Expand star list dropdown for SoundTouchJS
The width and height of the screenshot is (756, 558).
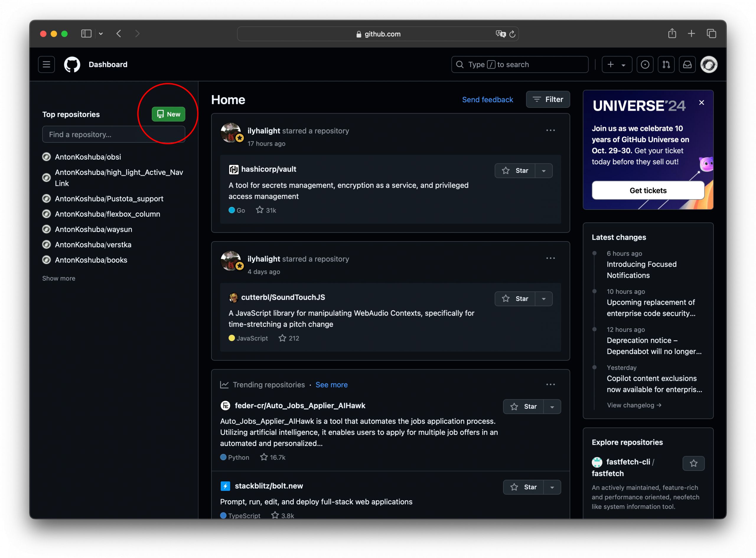pos(544,299)
